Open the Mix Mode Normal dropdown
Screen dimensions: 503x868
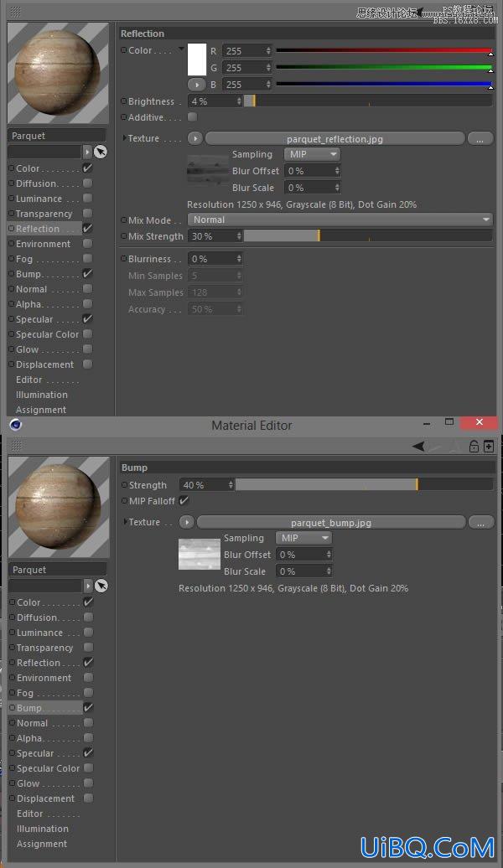[340, 220]
